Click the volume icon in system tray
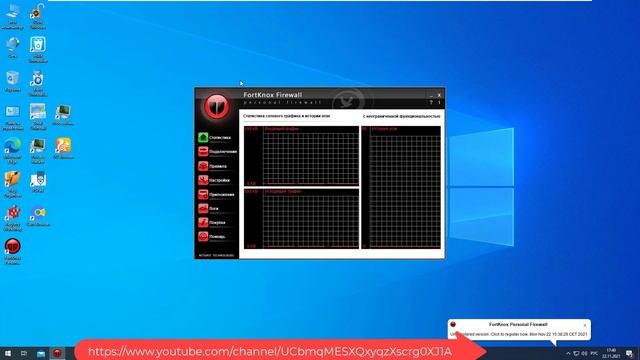This screenshot has height=360, width=640. point(584,353)
